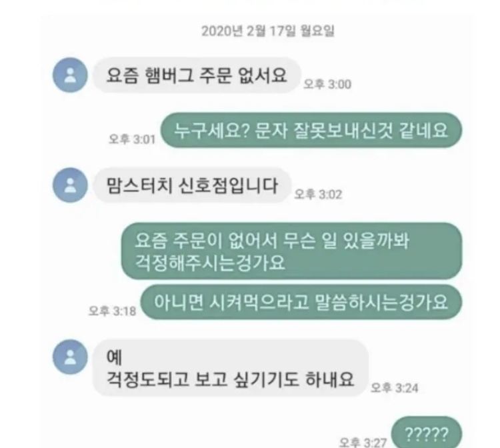Screen dimensions: 500x448
Task: Select the '요즘 햄버그 주문 없서요' message bubble
Action: (x=197, y=75)
